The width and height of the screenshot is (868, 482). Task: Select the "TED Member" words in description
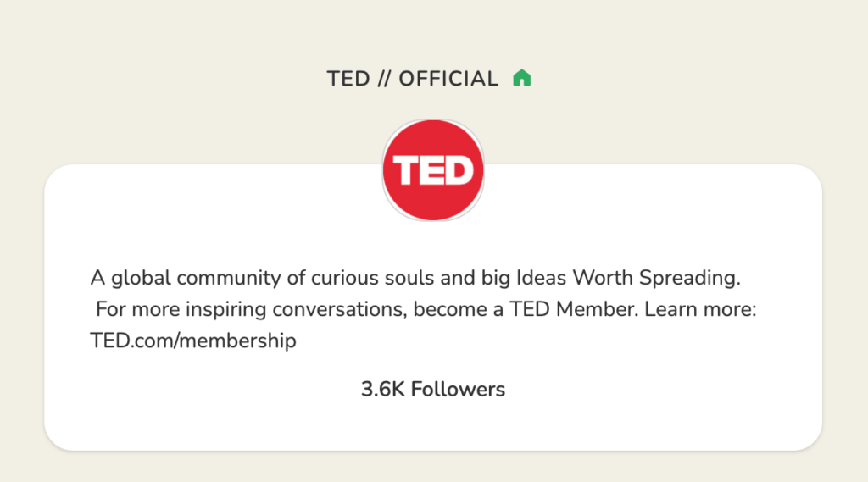[x=572, y=309]
